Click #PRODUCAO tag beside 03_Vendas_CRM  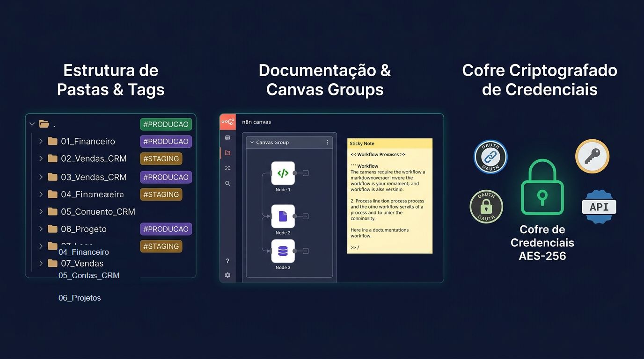166,177
